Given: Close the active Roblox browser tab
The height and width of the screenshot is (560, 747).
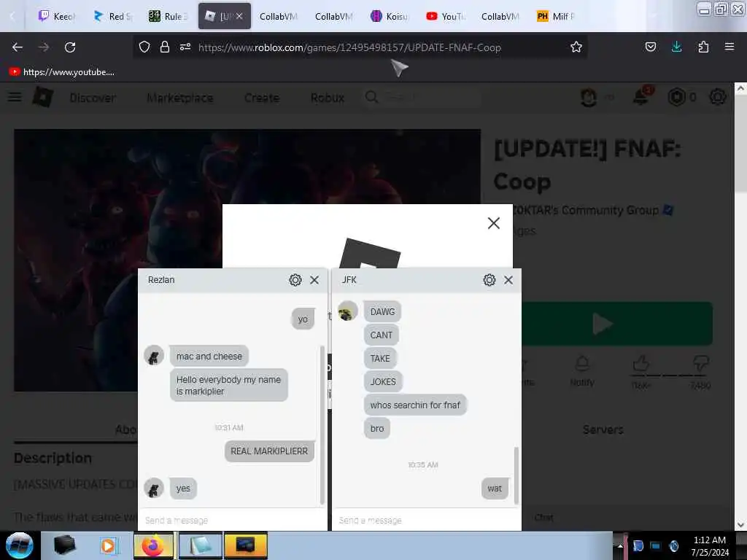Looking at the screenshot, I should pos(239,16).
